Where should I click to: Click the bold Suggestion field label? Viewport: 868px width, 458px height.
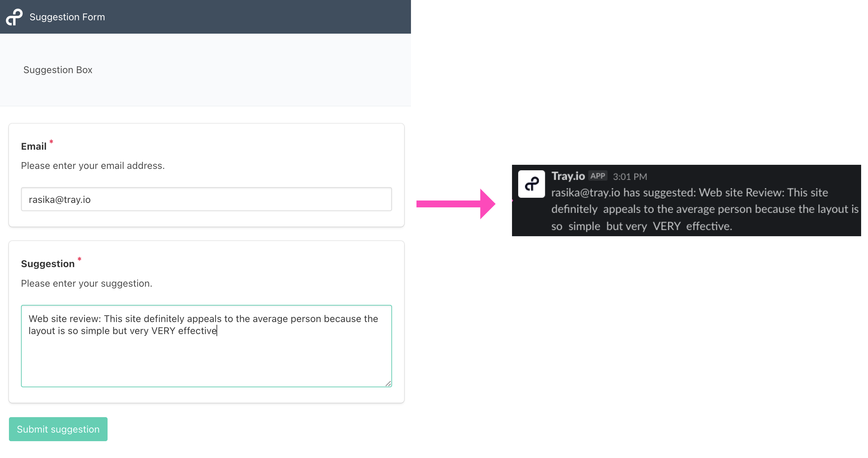48,264
